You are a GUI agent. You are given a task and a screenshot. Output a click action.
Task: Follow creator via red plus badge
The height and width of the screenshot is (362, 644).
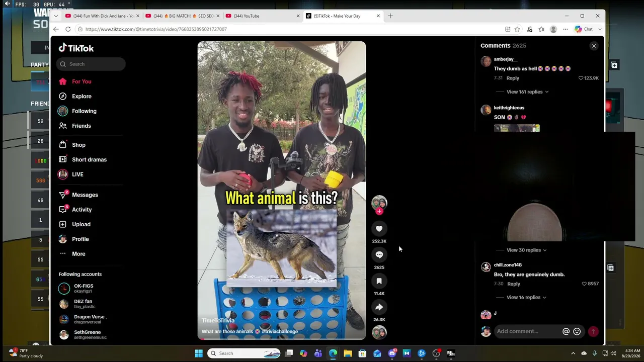coord(379,211)
